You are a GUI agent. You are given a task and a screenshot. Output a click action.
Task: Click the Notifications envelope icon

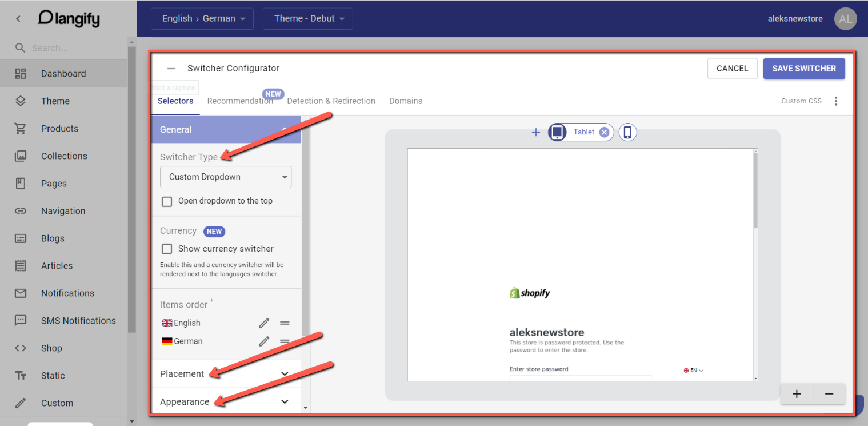click(x=21, y=293)
